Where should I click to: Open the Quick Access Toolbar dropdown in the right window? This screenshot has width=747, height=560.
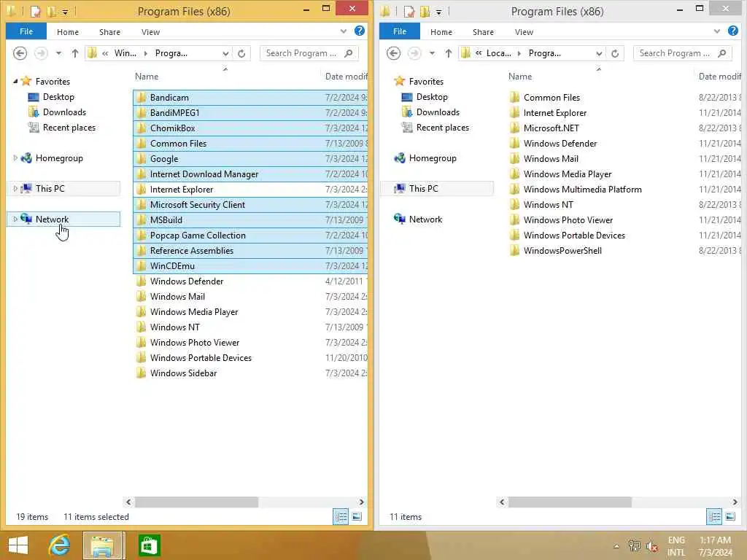point(438,12)
